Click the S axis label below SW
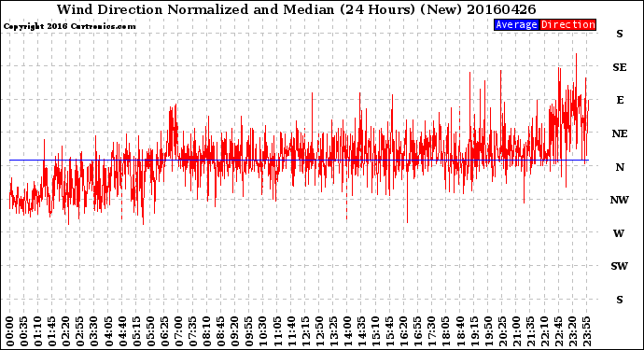The image size is (644, 350). click(x=620, y=300)
